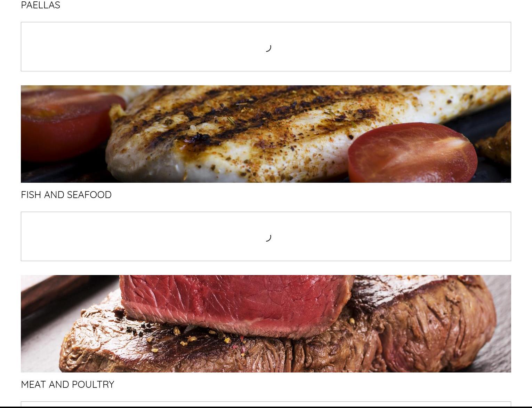Click the PAELLAS section heading

40,5
